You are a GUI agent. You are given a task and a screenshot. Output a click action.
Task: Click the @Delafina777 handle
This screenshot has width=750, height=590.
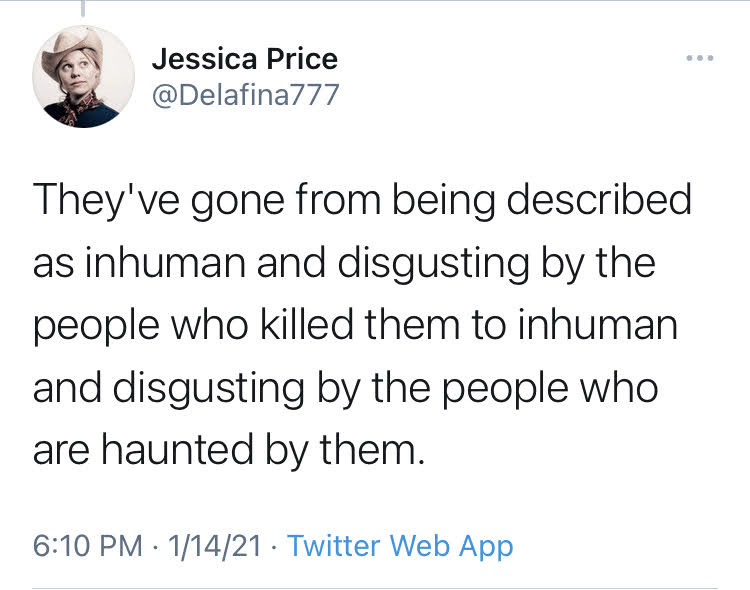click(x=246, y=95)
